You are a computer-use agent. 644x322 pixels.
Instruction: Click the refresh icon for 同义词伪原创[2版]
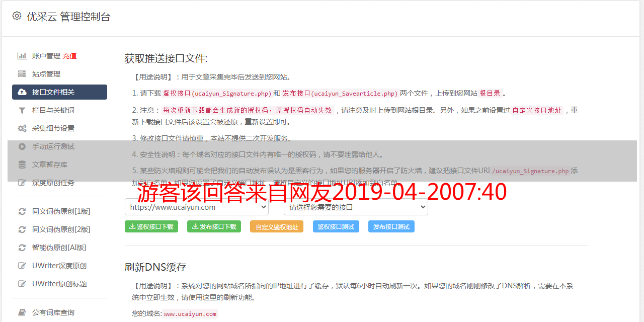point(22,229)
